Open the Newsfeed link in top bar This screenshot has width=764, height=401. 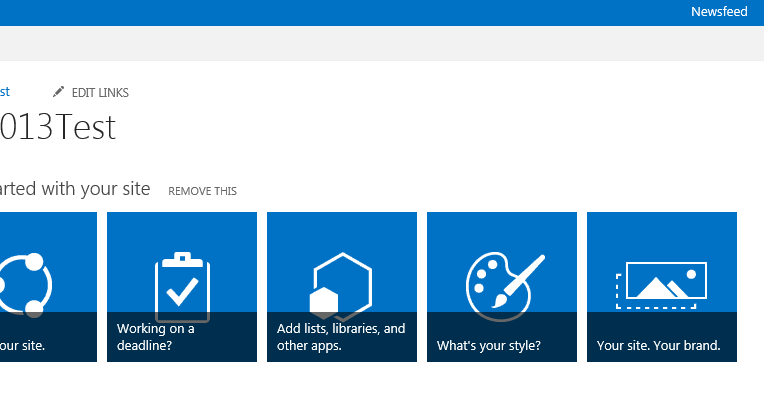pos(719,12)
